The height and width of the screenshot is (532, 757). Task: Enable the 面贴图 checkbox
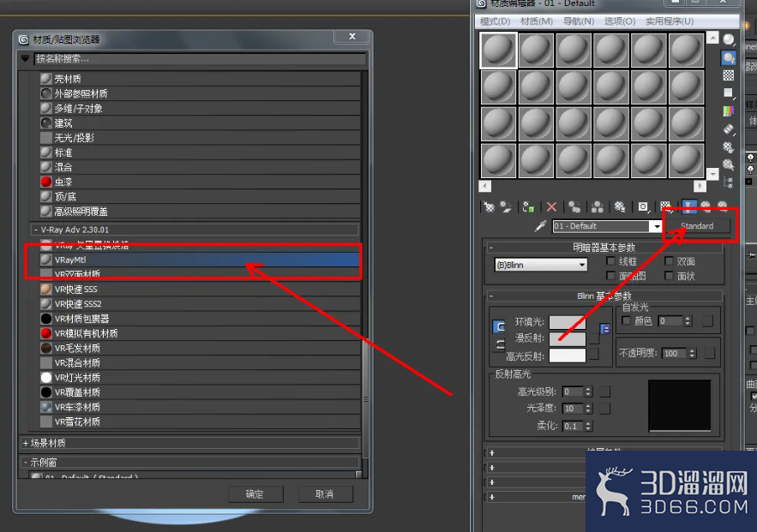point(610,275)
